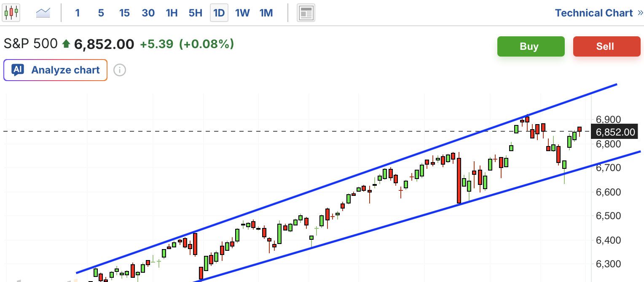This screenshot has height=282, width=644.
Task: Click the green Buy button
Action: [x=531, y=46]
